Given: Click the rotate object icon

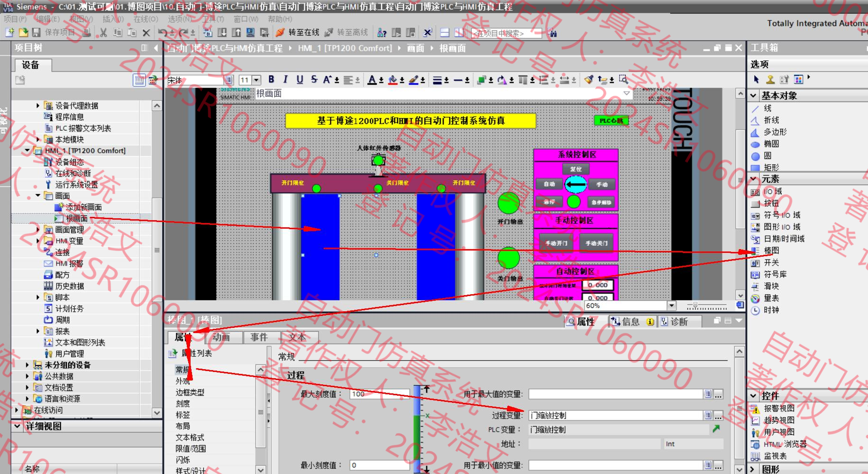Looking at the screenshot, I should [503, 80].
